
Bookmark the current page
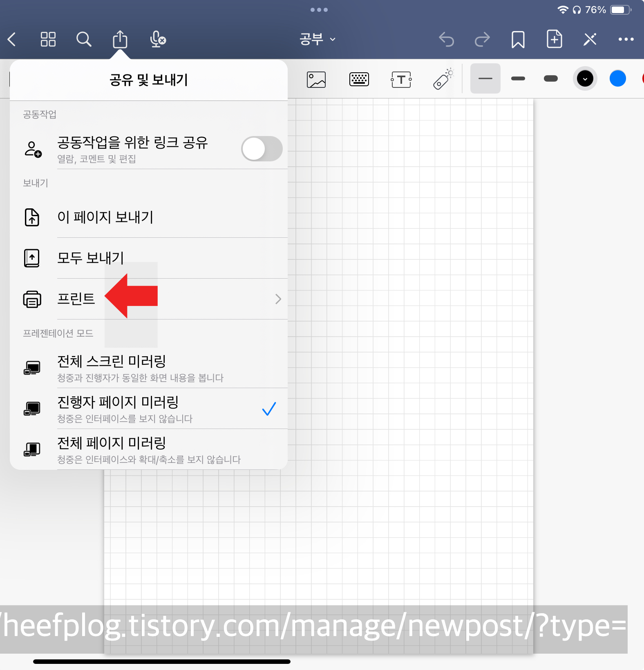[x=518, y=40]
